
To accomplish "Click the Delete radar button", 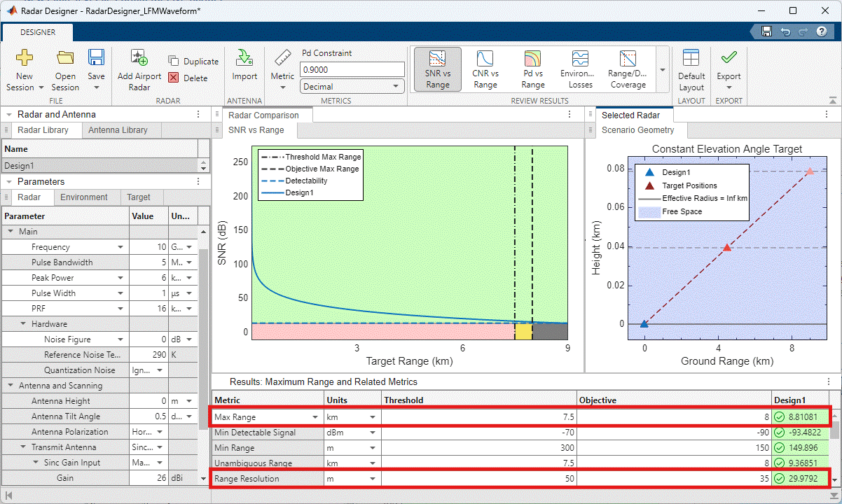I will [188, 78].
